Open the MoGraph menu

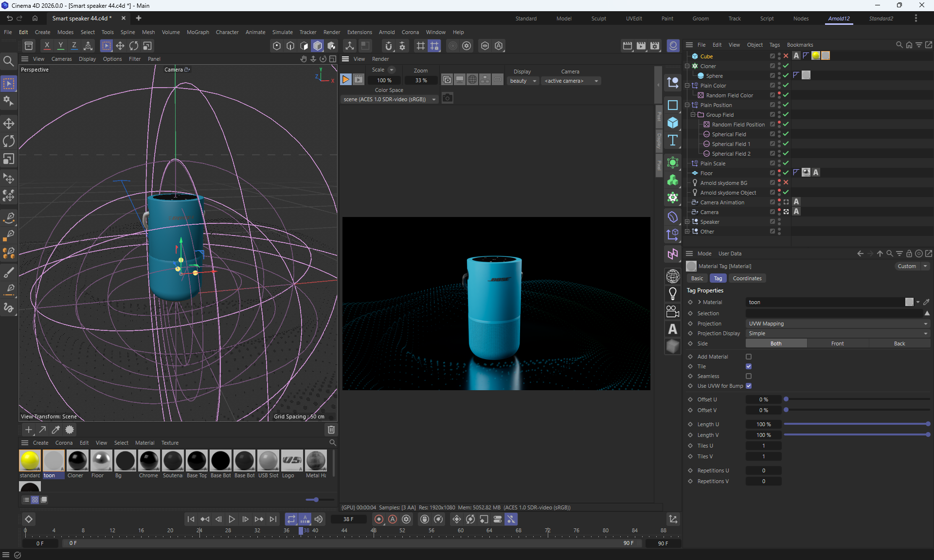198,32
